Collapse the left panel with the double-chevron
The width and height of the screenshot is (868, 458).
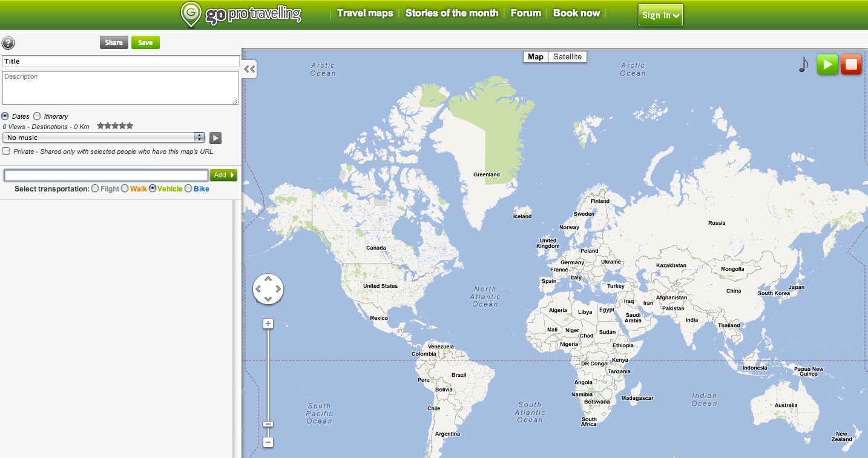click(249, 69)
